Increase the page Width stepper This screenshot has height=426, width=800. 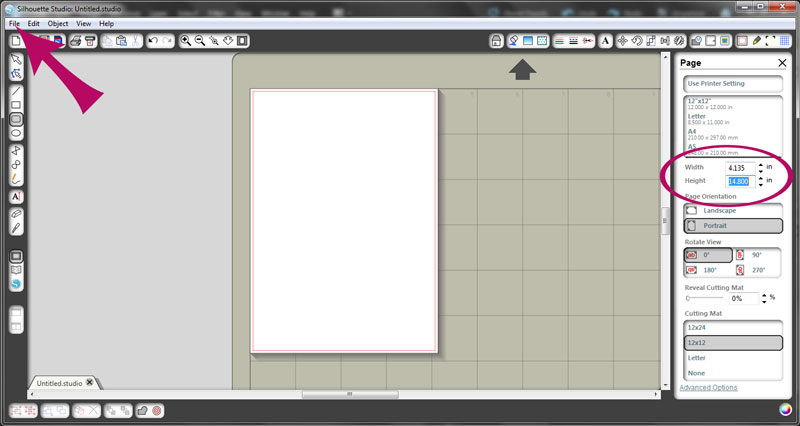click(761, 164)
